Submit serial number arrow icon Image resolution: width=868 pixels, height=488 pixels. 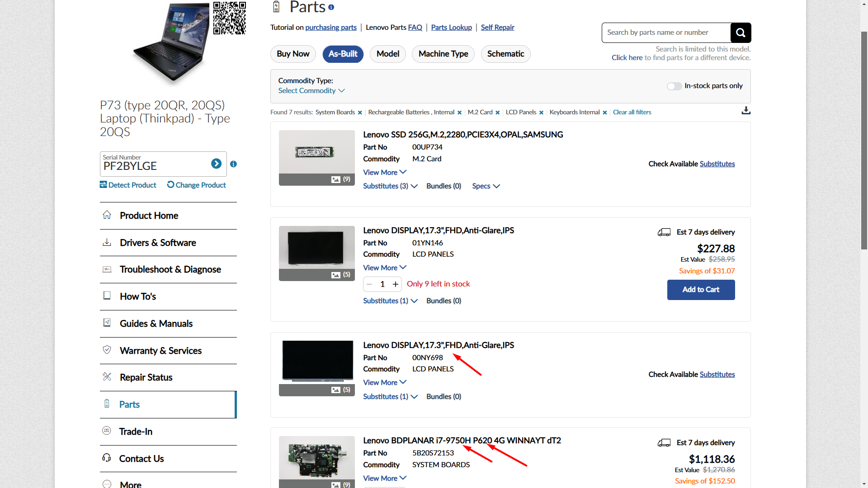point(216,164)
